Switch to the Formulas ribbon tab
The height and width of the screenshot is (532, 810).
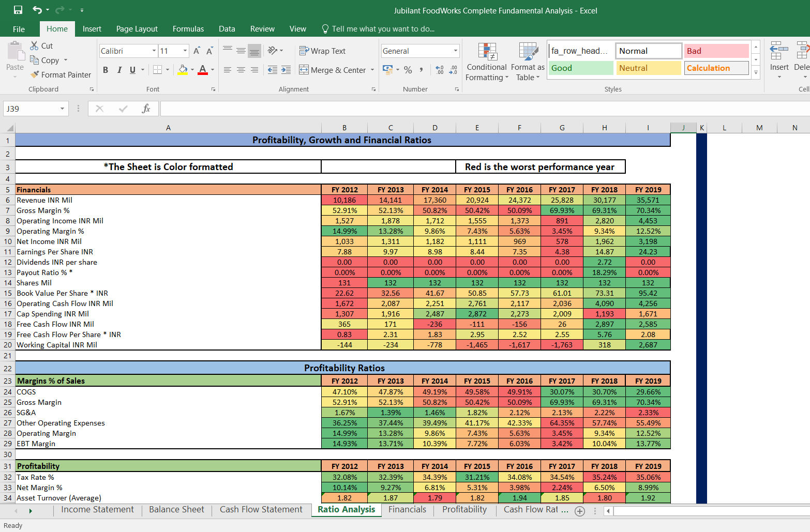188,29
